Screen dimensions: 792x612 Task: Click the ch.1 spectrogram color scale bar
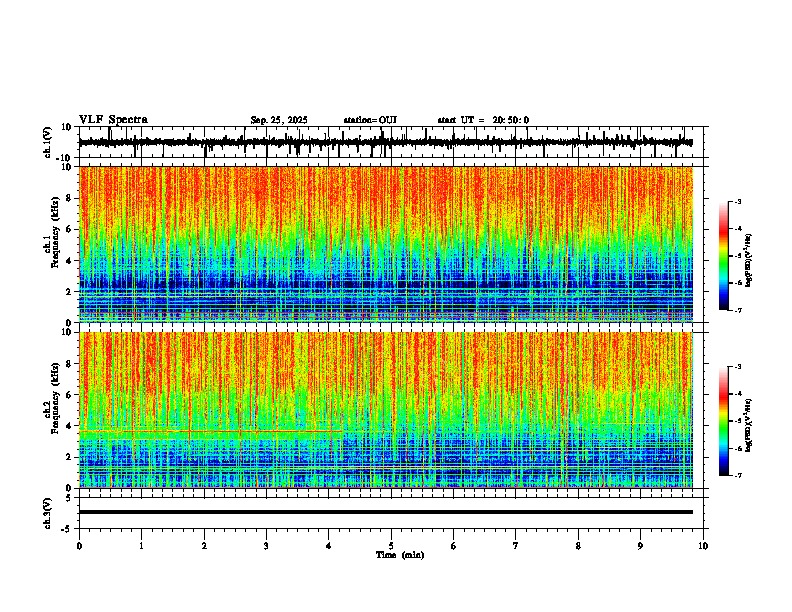point(724,256)
